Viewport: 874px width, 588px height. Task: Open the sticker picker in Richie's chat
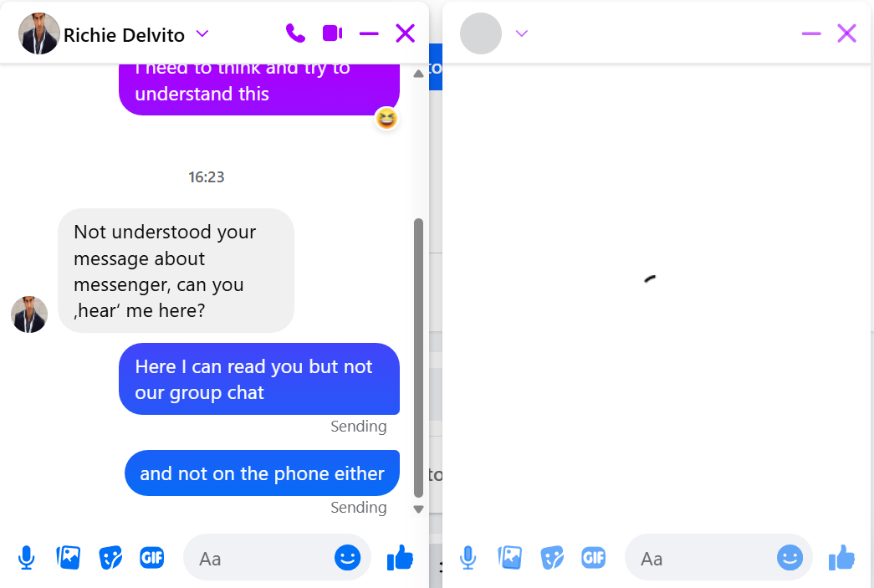pos(110,557)
